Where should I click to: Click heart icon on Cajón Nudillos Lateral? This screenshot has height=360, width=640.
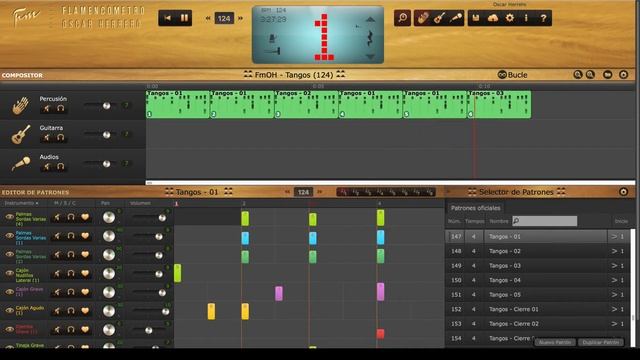85,273
